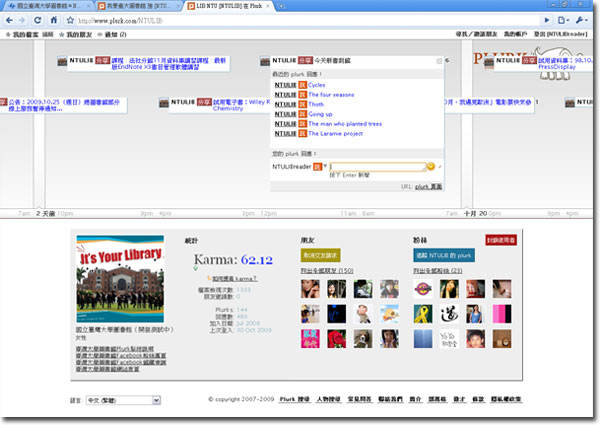Focus the address bar showing www.plurk.com/NTULIB
600x425 pixels.
[x=306, y=21]
